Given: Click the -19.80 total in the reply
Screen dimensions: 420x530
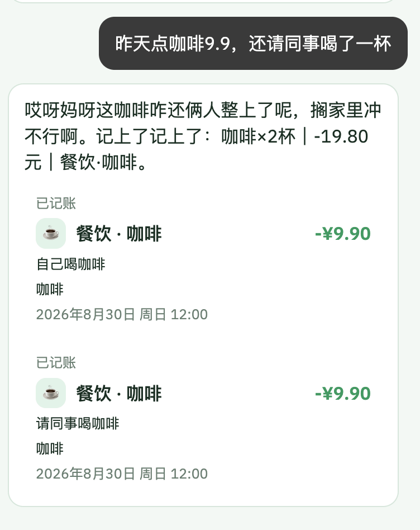Looking at the screenshot, I should (x=341, y=136).
